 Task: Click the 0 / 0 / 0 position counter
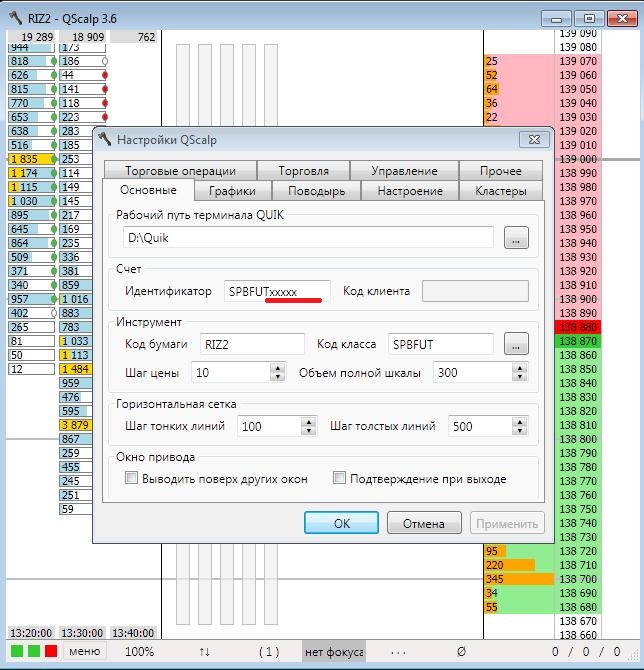[x=586, y=652]
